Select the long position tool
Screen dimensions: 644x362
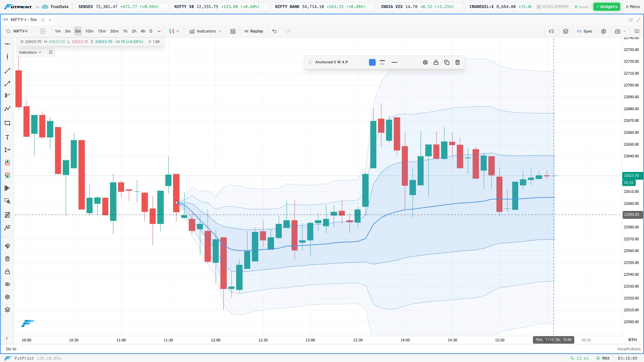click(x=7, y=163)
